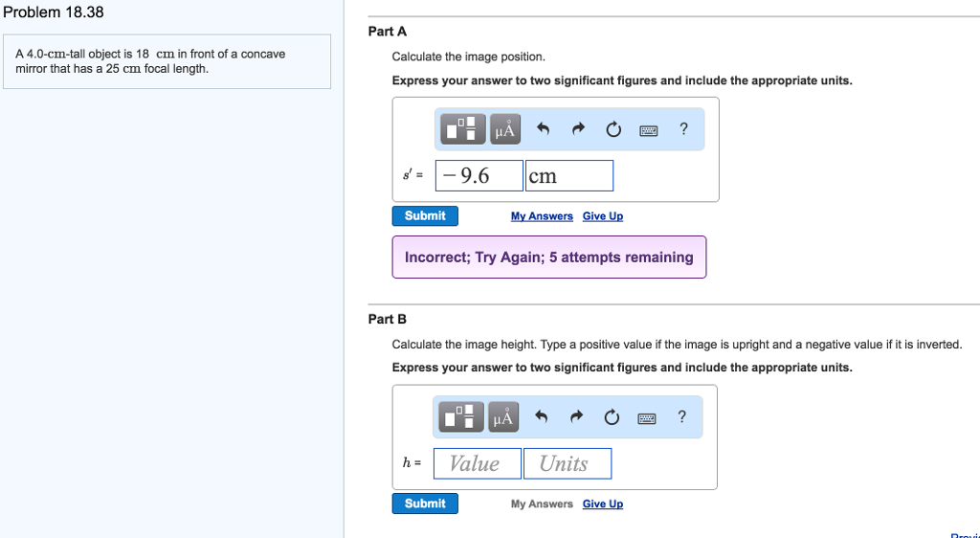The width and height of the screenshot is (980, 538).
Task: Open the My Answers link under Part A
Action: (542, 216)
